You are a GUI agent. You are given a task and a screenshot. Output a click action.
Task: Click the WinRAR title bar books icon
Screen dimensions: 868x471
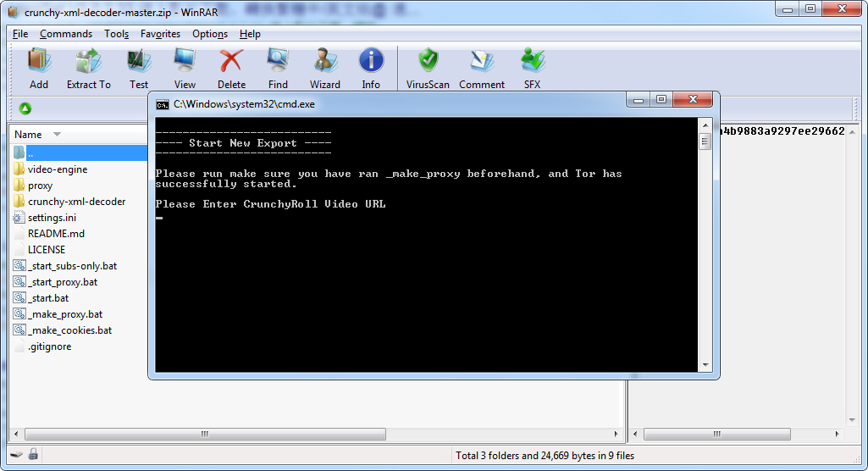13,12
